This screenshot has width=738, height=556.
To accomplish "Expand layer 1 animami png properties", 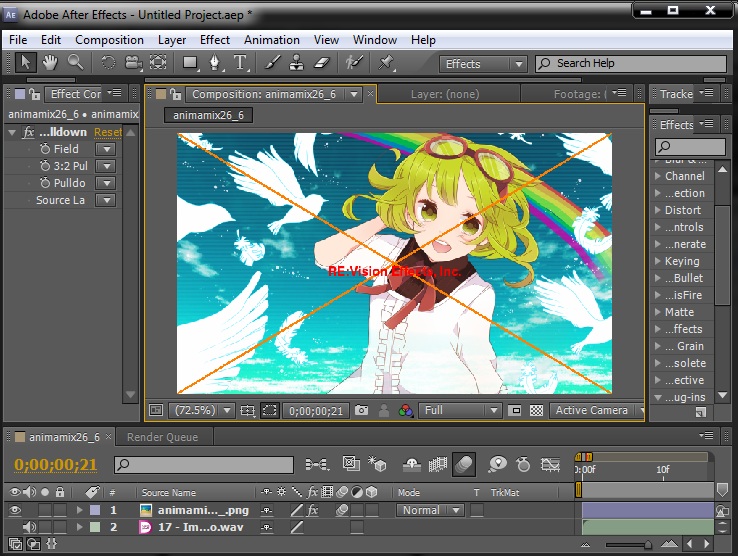I will coord(80,510).
